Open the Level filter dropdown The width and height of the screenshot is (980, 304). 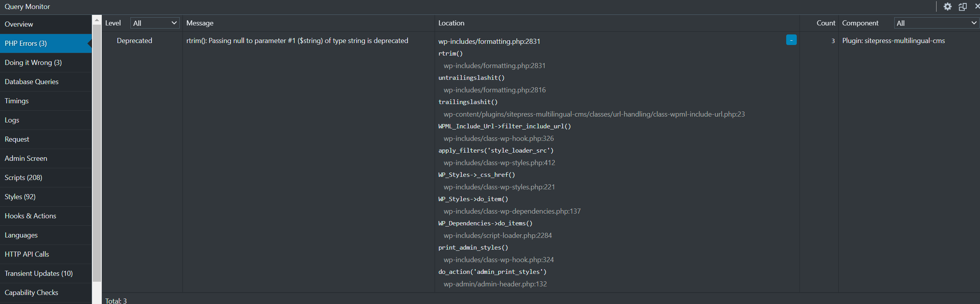coord(155,23)
